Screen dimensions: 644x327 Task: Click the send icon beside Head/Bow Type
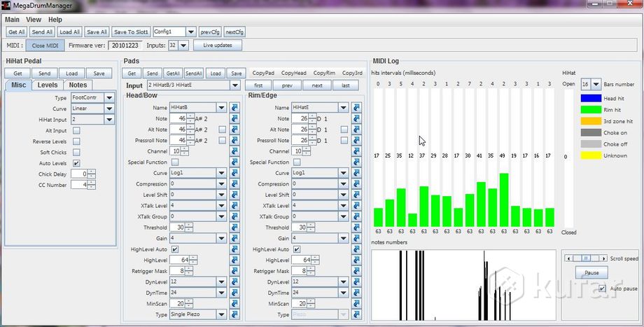[x=234, y=314]
